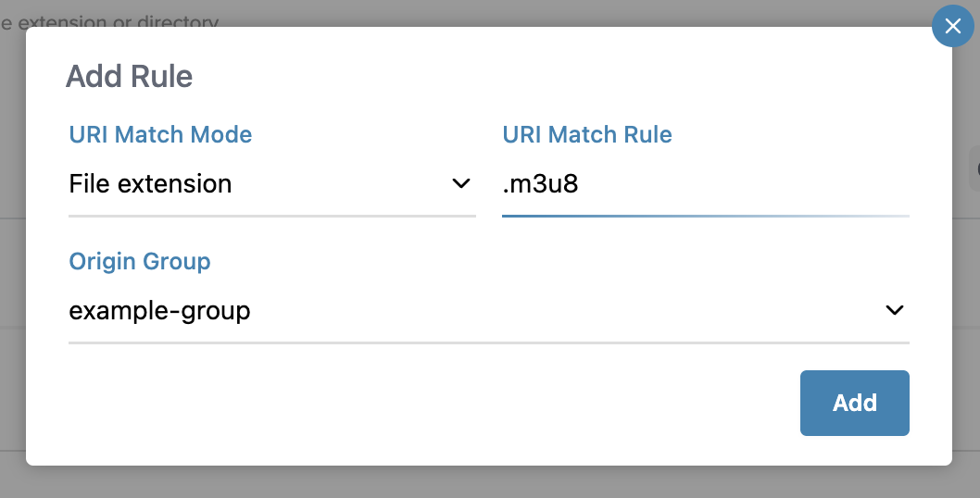
Task: Click the example-group selected value
Action: pos(159,311)
